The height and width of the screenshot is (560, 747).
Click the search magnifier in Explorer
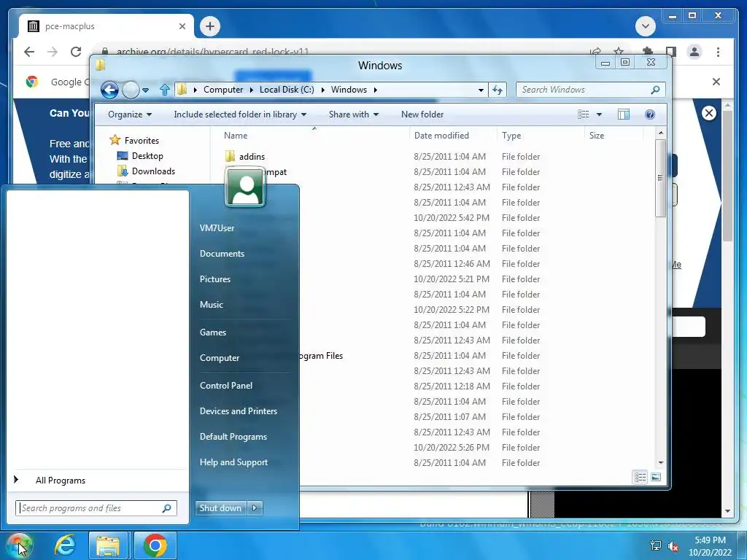[656, 90]
